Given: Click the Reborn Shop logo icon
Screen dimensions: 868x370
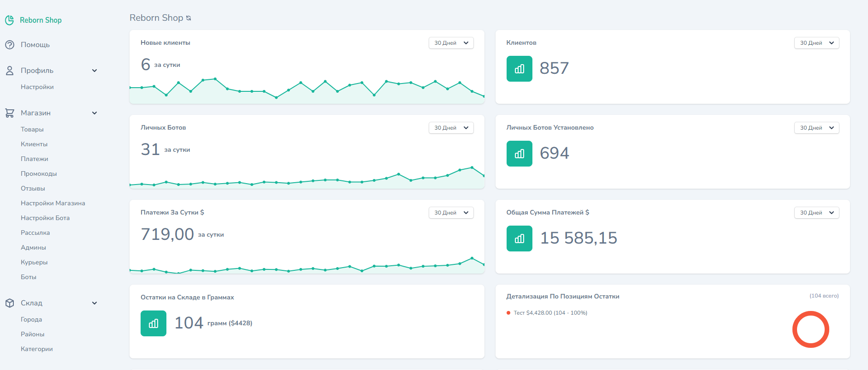Looking at the screenshot, I should point(9,20).
